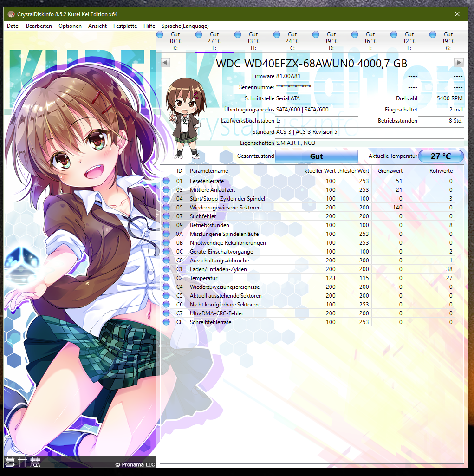Click status icon for Geräte-Einschaltvorgänge

pos(166,251)
